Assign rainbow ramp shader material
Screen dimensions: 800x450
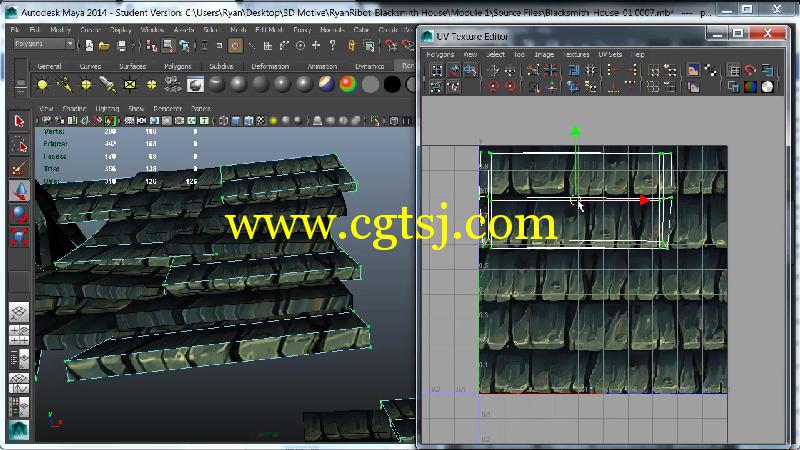[348, 85]
